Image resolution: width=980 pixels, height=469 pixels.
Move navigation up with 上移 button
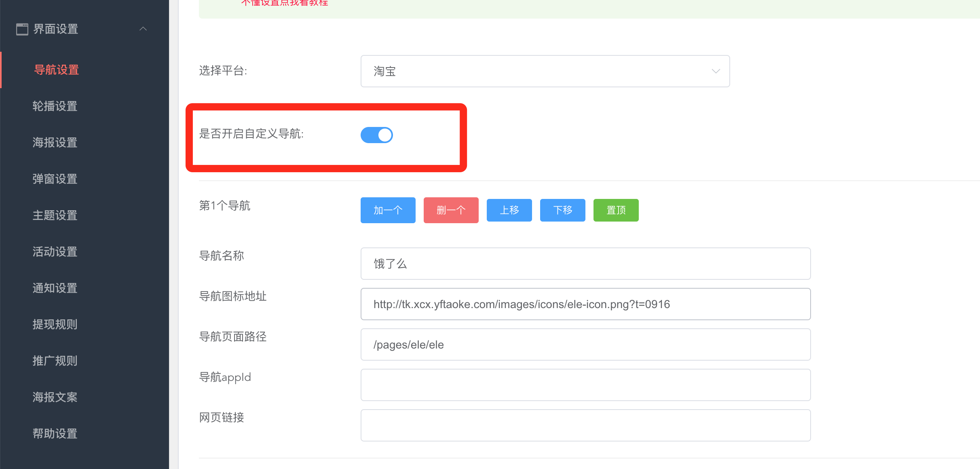click(509, 210)
